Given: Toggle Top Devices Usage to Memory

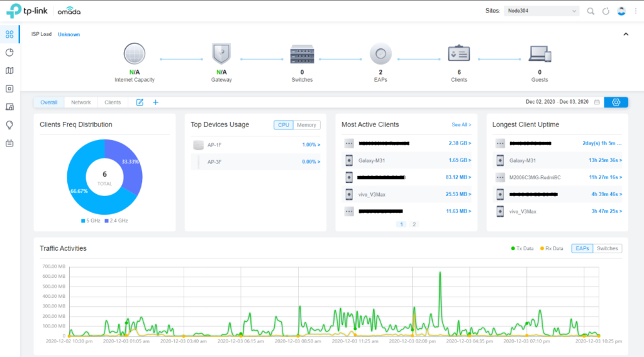Looking at the screenshot, I should [306, 125].
